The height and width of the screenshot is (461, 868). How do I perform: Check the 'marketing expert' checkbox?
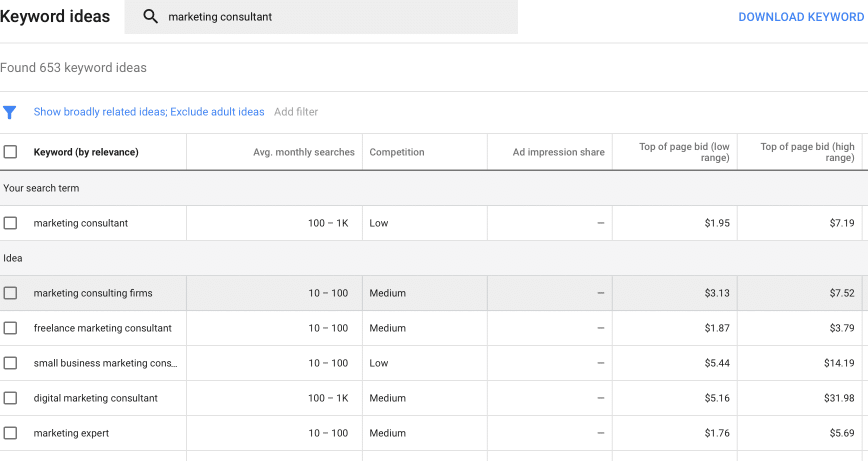click(10, 433)
